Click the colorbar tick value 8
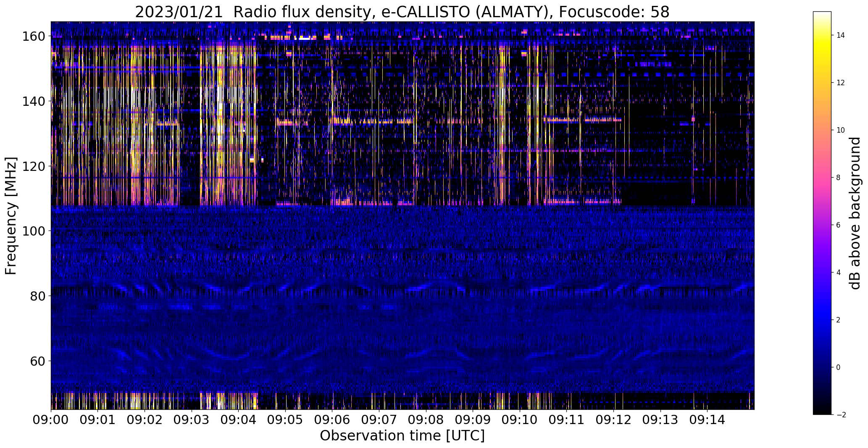868x448 pixels. click(x=839, y=178)
